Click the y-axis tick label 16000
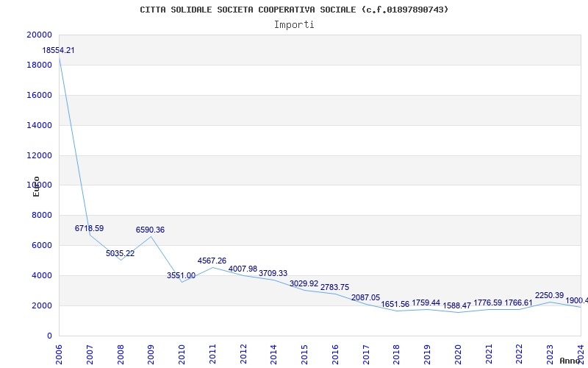The height and width of the screenshot is (368, 588). (40, 95)
